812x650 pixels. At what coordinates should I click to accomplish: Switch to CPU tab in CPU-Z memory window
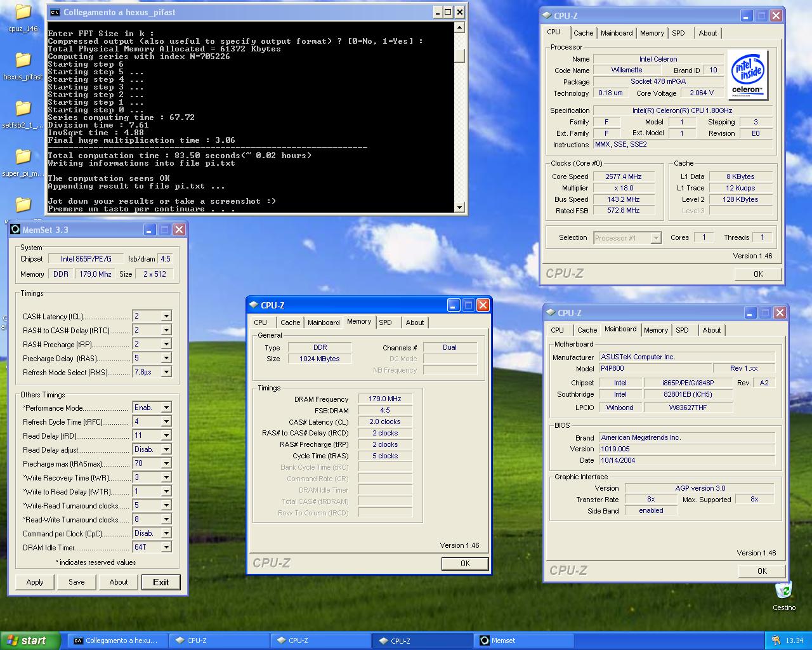[x=261, y=322]
